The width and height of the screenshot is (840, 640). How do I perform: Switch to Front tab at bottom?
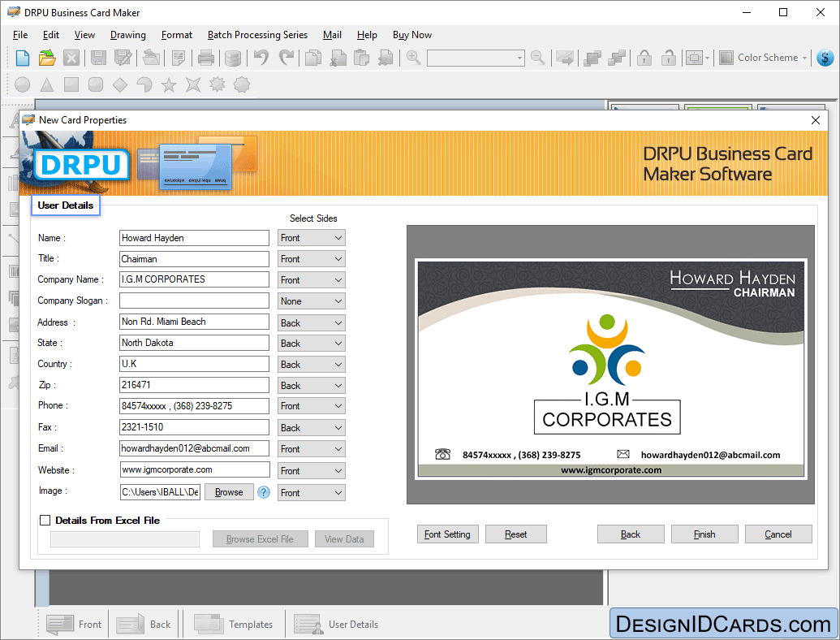pos(74,625)
